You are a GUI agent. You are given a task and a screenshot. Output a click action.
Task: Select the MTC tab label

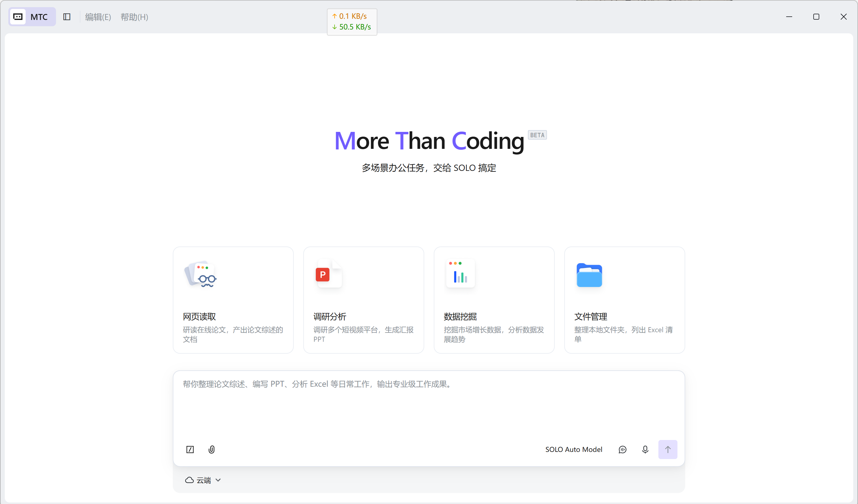pyautogui.click(x=39, y=17)
